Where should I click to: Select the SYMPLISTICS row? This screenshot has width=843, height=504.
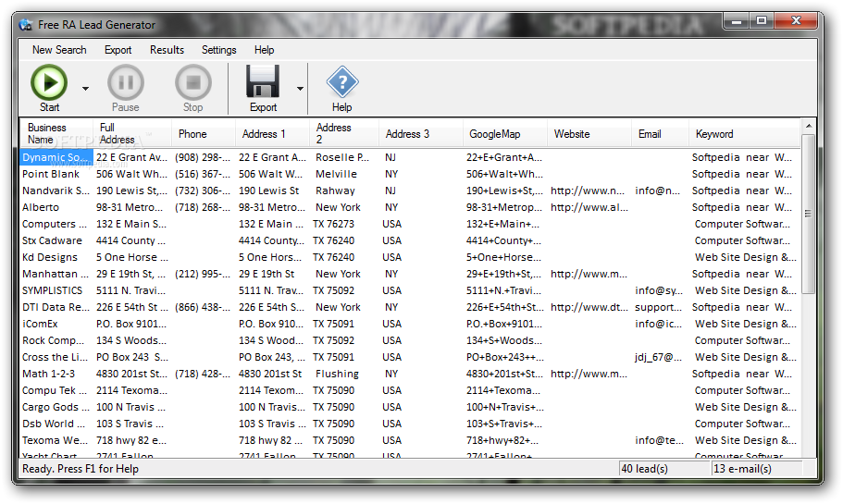(410, 290)
